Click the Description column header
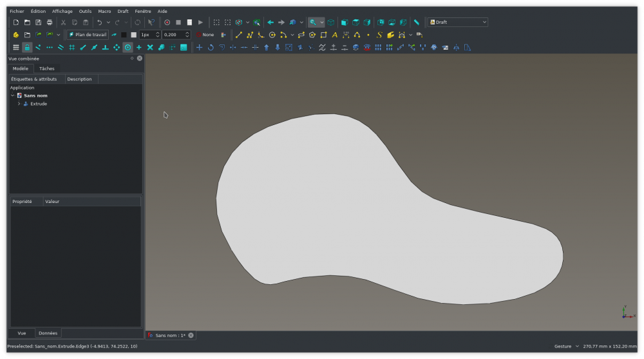This screenshot has height=359, width=644. [80, 79]
